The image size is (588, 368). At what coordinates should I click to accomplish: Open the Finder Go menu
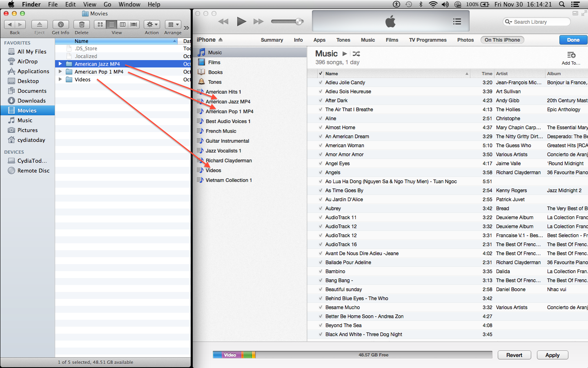tap(107, 4)
